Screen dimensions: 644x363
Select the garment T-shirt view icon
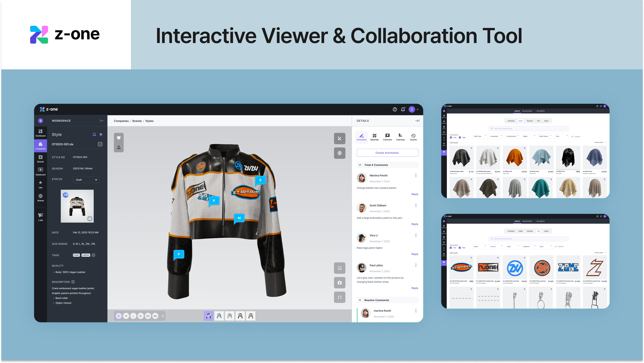click(x=119, y=138)
